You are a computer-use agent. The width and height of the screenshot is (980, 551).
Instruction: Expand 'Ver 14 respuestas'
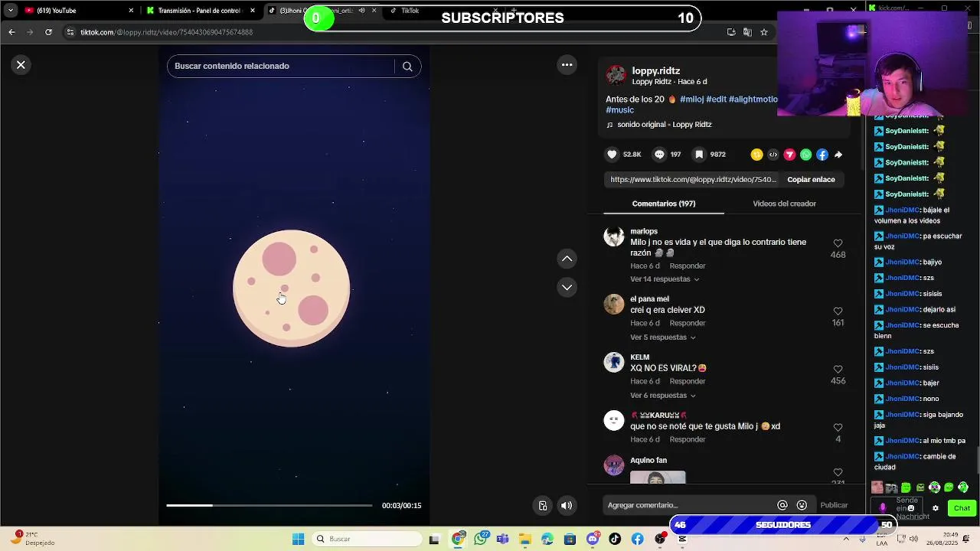pos(665,279)
